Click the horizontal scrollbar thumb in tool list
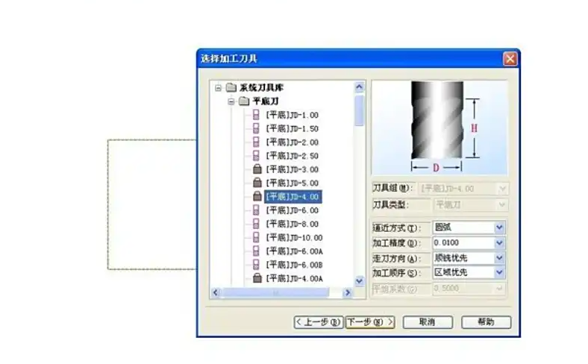The image size is (588, 364). pos(275,292)
